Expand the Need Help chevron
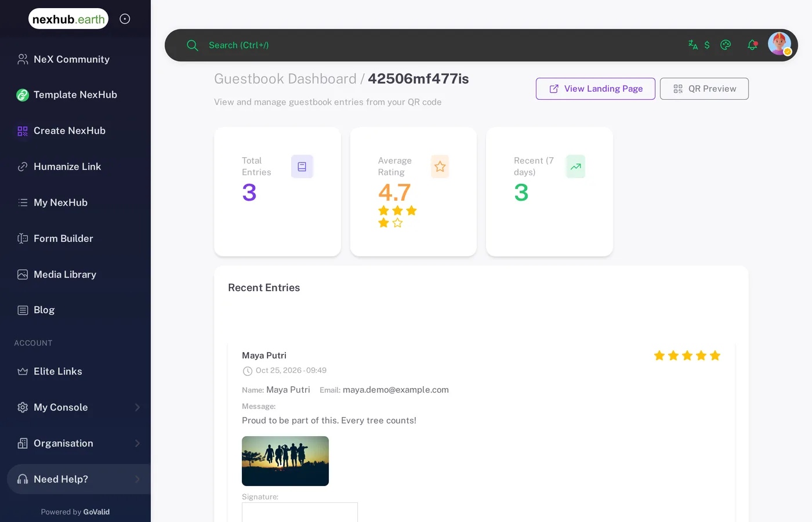Screen dimensions: 812x522 [137, 479]
